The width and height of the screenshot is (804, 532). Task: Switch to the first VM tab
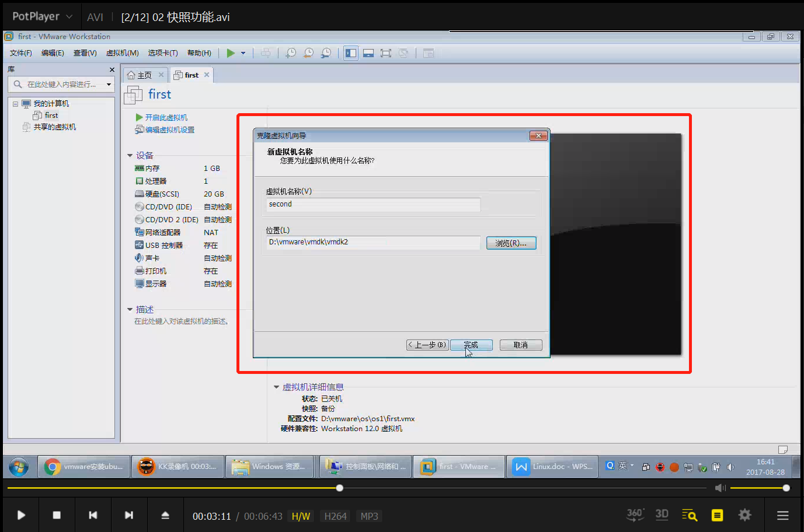pos(191,75)
